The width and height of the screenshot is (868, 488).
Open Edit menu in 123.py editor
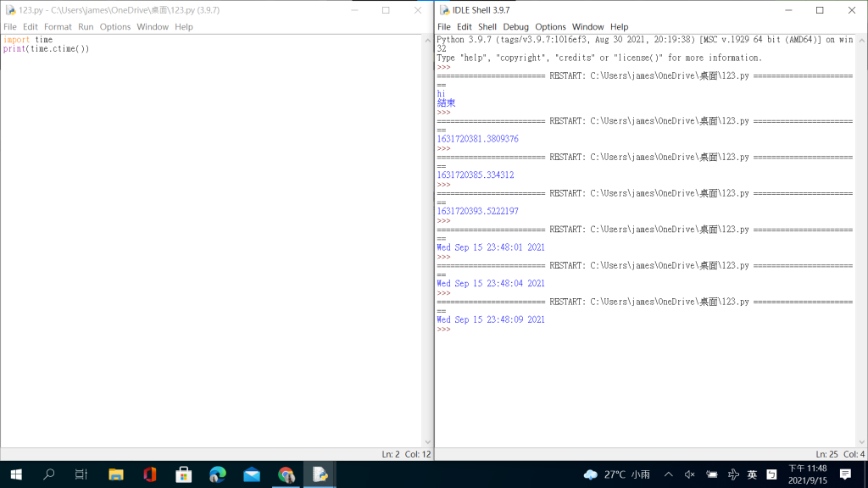30,26
